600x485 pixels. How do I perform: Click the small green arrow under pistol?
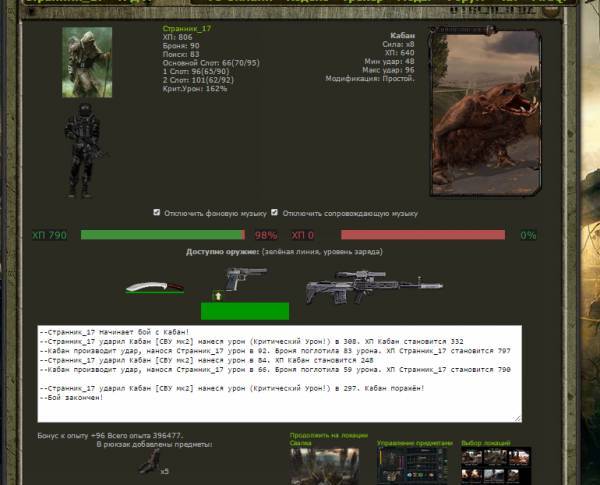click(218, 295)
